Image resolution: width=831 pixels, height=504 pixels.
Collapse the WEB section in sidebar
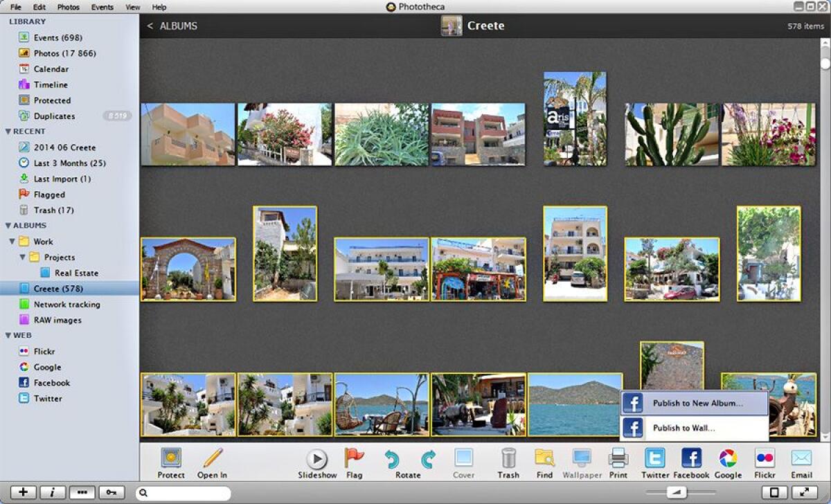pos(7,335)
